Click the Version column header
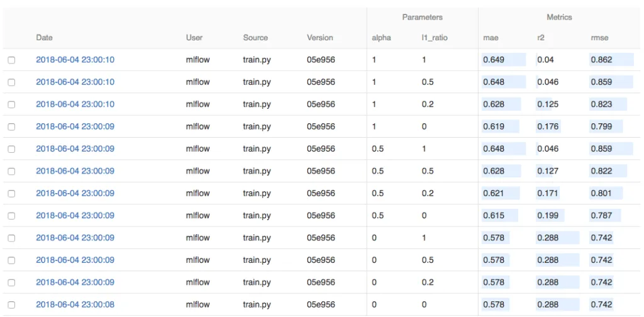This screenshot has height=317, width=644. (x=319, y=38)
